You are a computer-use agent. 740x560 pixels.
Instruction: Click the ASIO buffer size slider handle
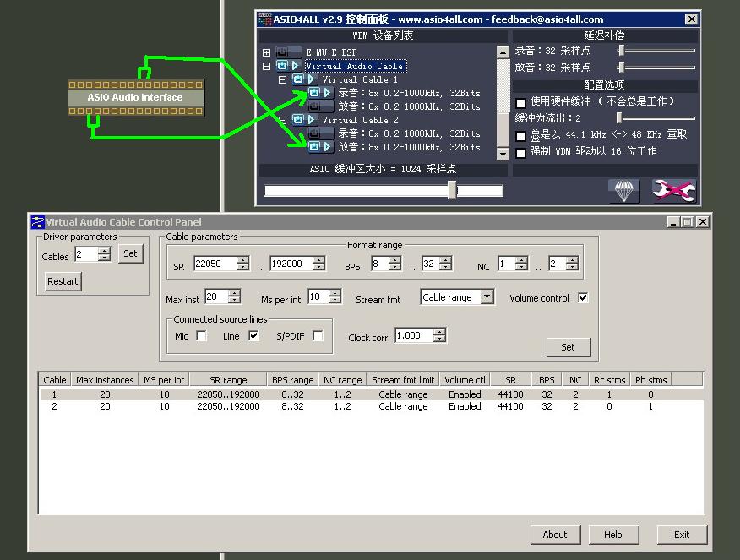(452, 190)
